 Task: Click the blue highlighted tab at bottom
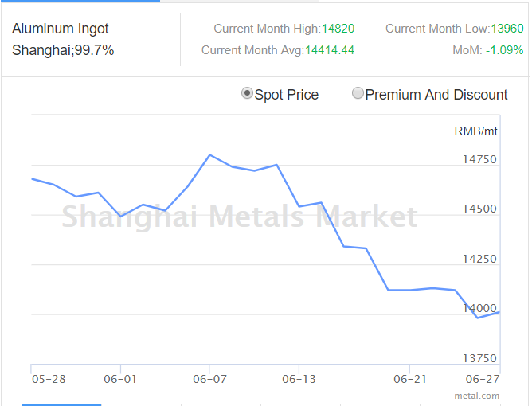click(x=61, y=404)
